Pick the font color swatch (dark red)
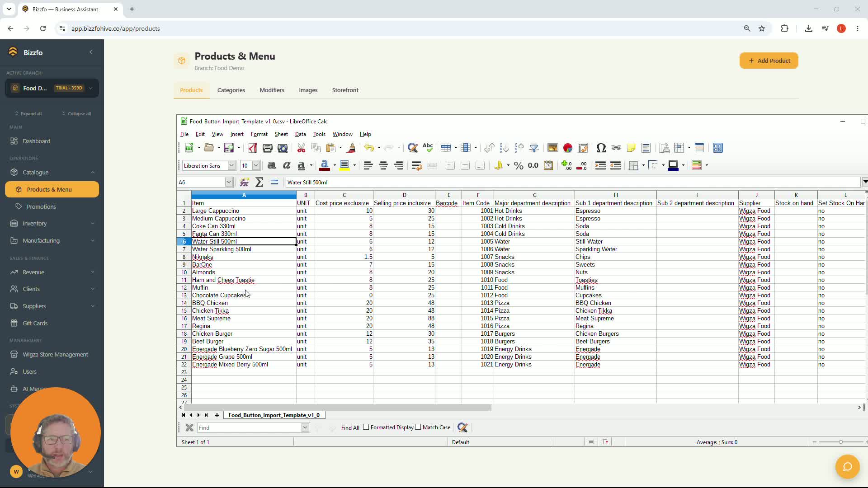 (x=324, y=165)
